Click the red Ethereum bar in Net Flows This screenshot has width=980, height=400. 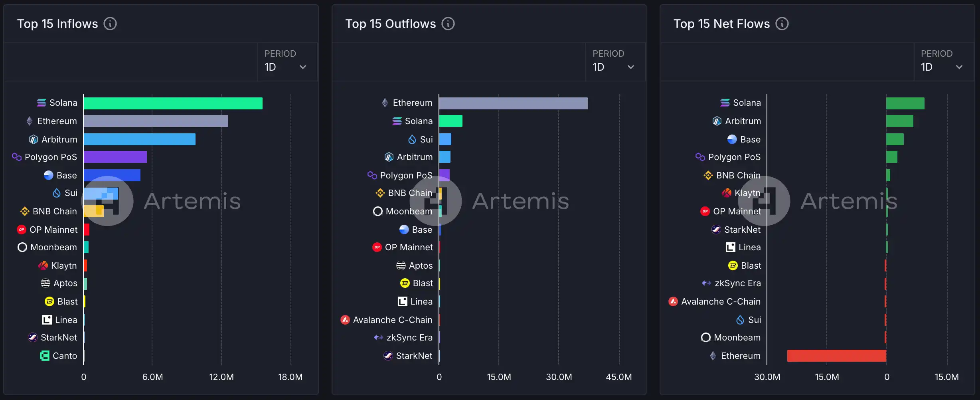pos(836,356)
